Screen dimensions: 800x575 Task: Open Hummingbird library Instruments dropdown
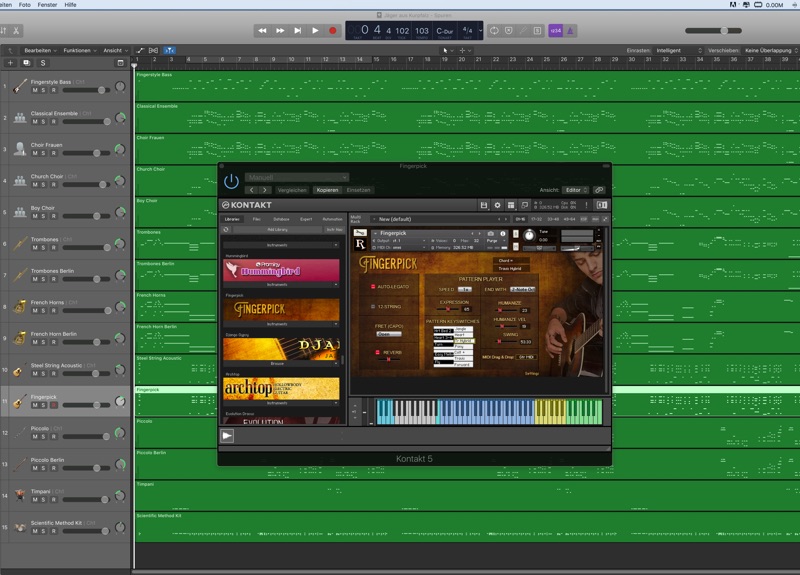coord(281,285)
